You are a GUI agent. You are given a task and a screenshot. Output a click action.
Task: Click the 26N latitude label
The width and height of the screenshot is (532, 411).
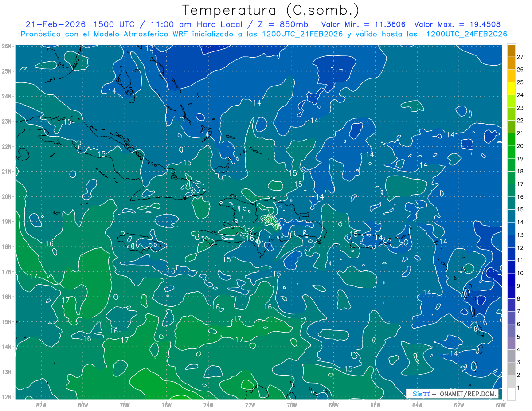pos(6,46)
